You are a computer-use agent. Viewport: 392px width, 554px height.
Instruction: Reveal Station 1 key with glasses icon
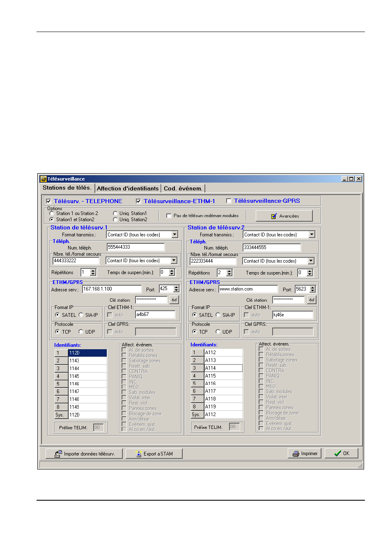174,300
